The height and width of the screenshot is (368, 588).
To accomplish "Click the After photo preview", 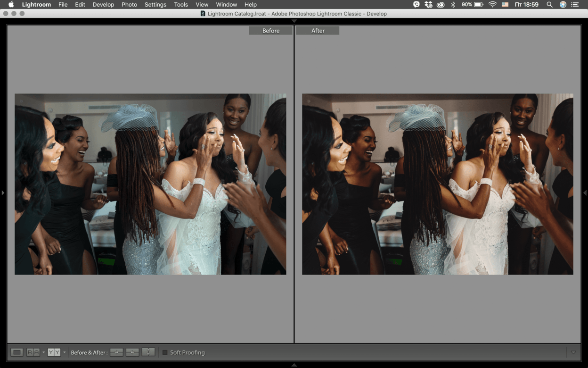I will pyautogui.click(x=438, y=184).
